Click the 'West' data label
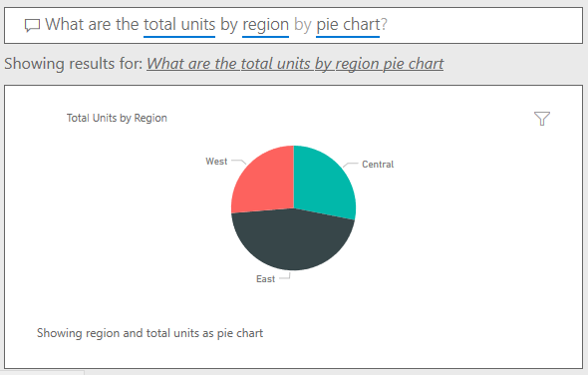 click(x=216, y=162)
